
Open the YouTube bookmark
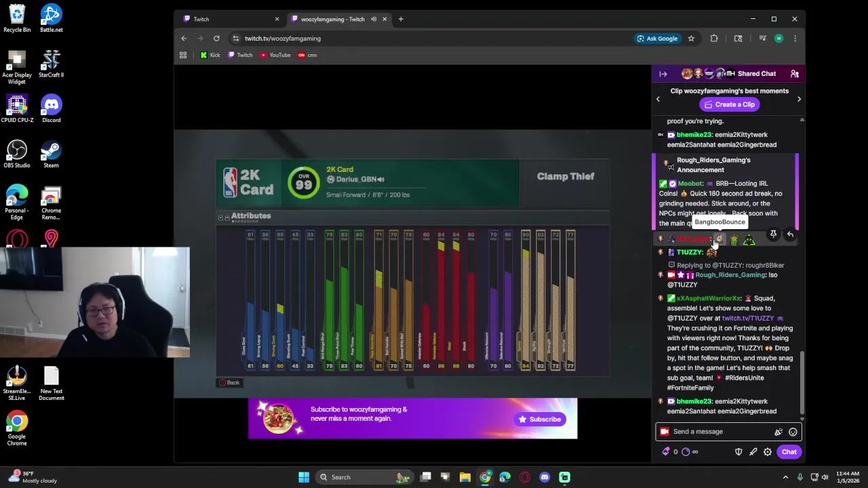275,55
